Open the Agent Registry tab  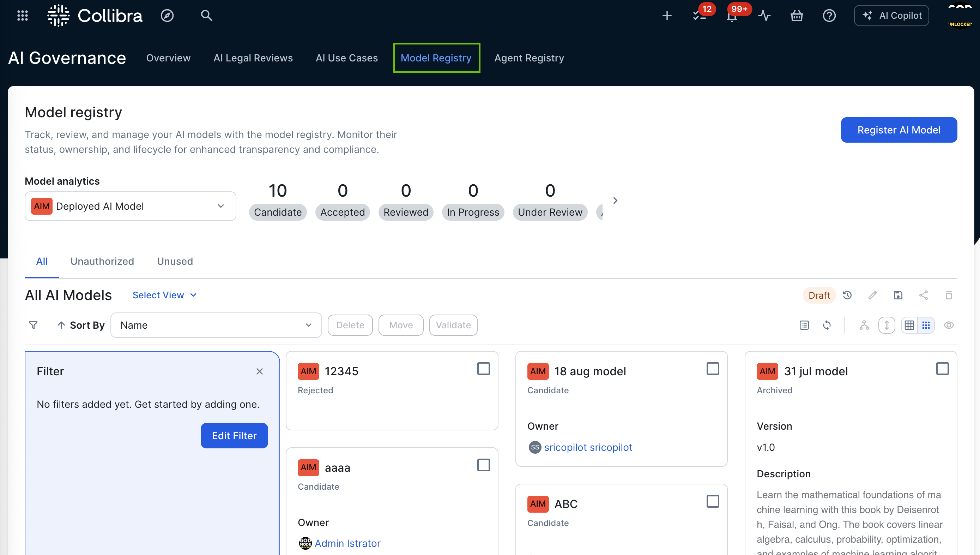[529, 58]
